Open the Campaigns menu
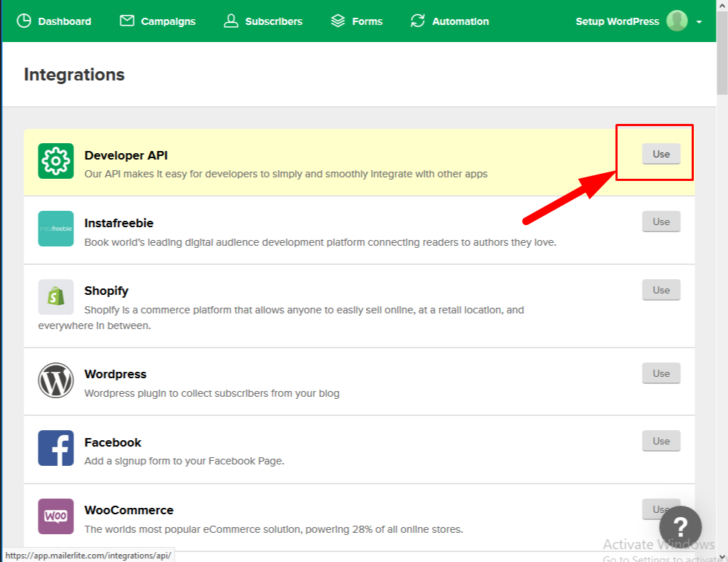 (x=168, y=21)
